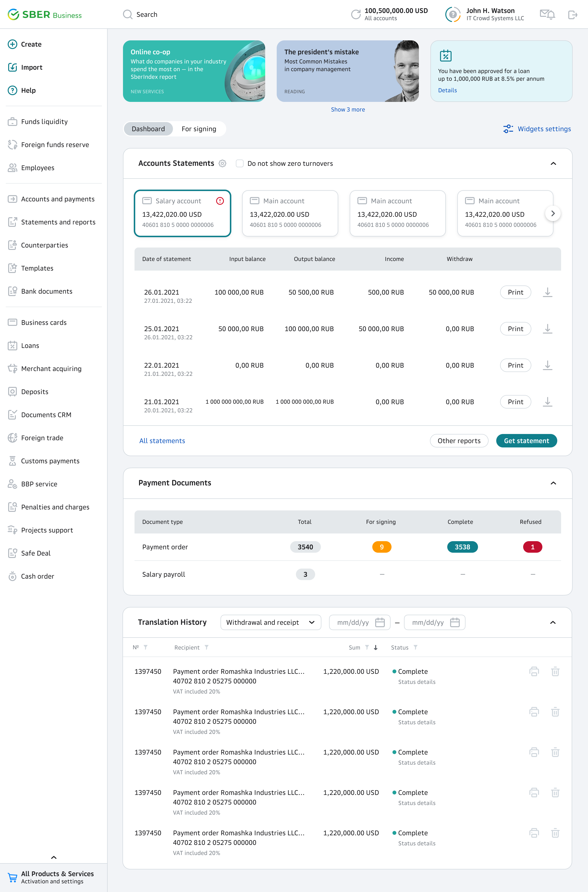The height and width of the screenshot is (892, 588).
Task: Click the logout icon in top bar
Action: click(x=572, y=15)
